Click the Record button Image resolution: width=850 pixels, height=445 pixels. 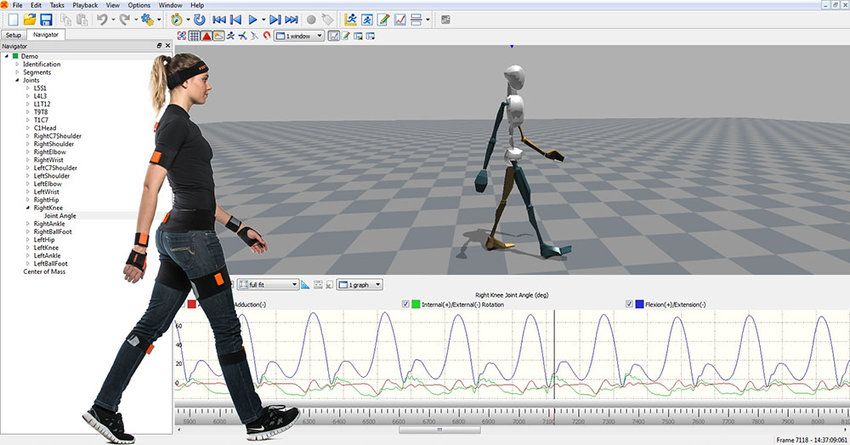(311, 19)
